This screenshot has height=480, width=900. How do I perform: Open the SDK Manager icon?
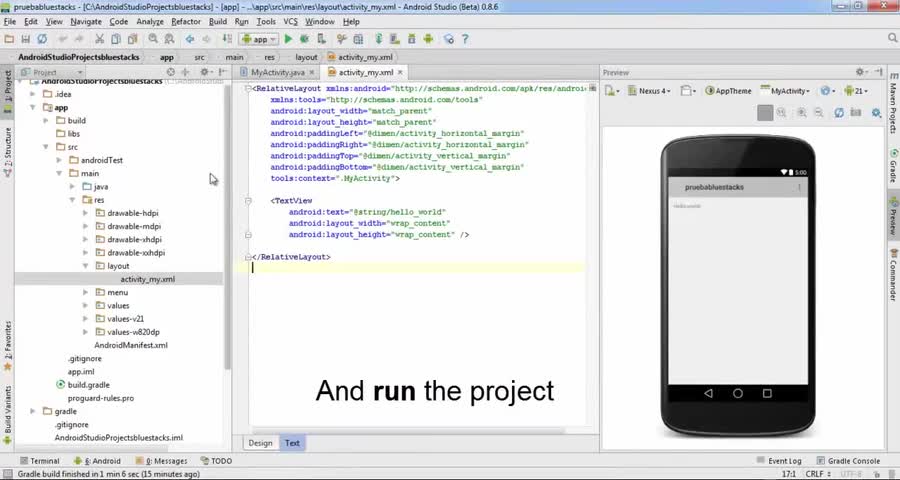[x=412, y=39]
